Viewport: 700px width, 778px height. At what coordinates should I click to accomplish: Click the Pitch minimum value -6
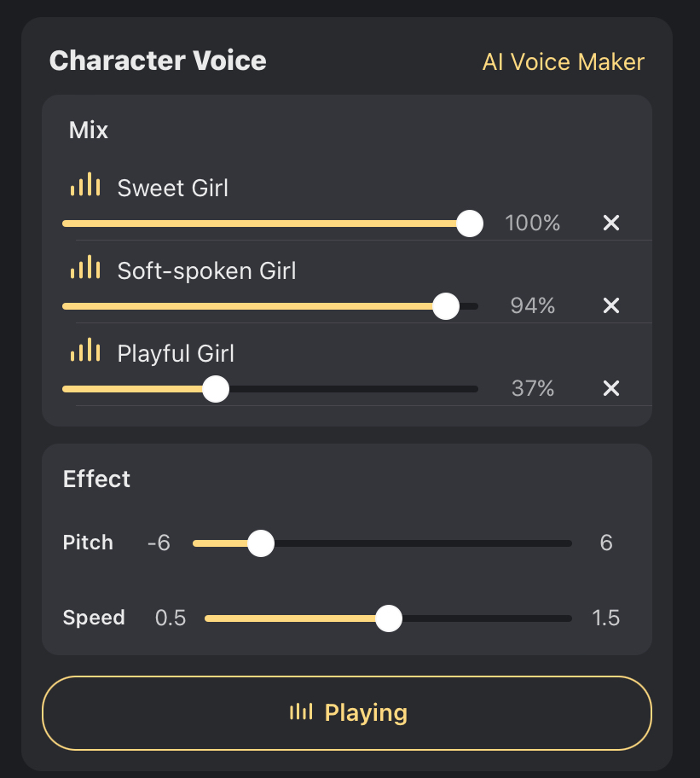(x=159, y=543)
